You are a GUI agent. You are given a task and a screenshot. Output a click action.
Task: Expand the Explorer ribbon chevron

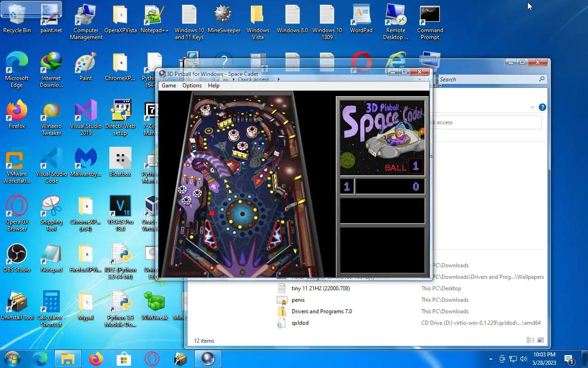click(532, 107)
